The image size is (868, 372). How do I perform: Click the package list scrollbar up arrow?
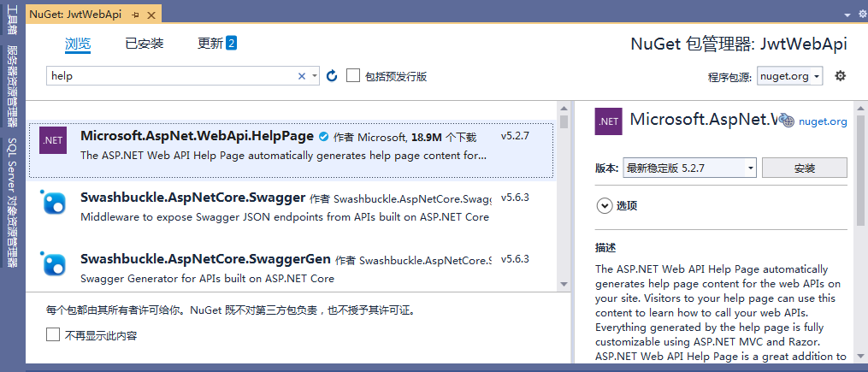click(564, 109)
